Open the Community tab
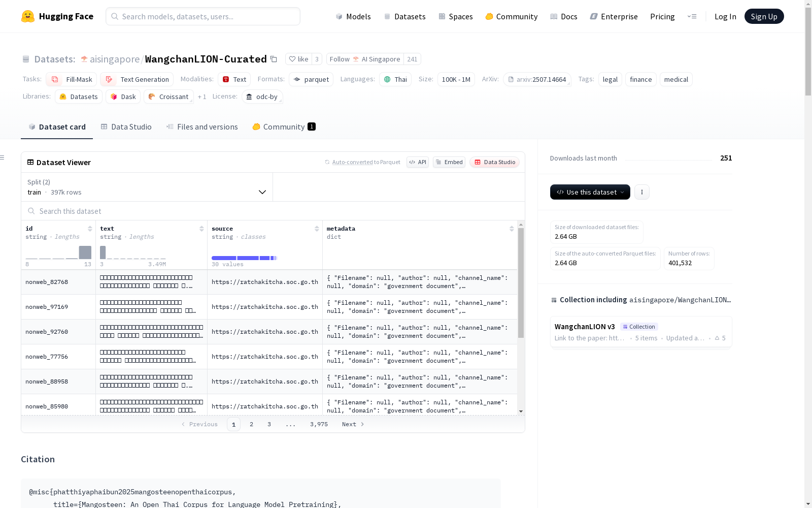This screenshot has width=812, height=508. click(x=284, y=126)
